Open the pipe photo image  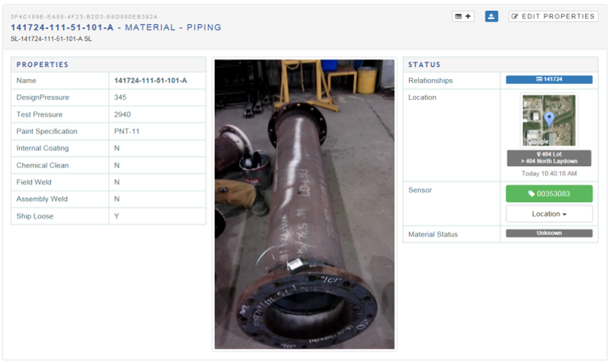(304, 204)
